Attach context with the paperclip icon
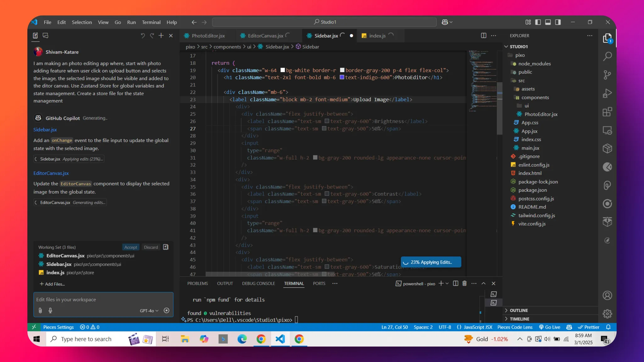 pyautogui.click(x=40, y=310)
